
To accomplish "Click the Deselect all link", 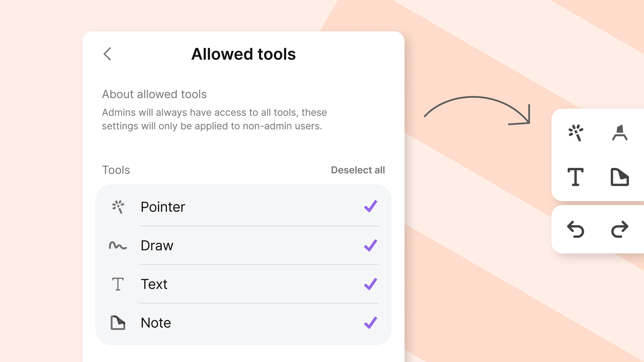I will 358,170.
